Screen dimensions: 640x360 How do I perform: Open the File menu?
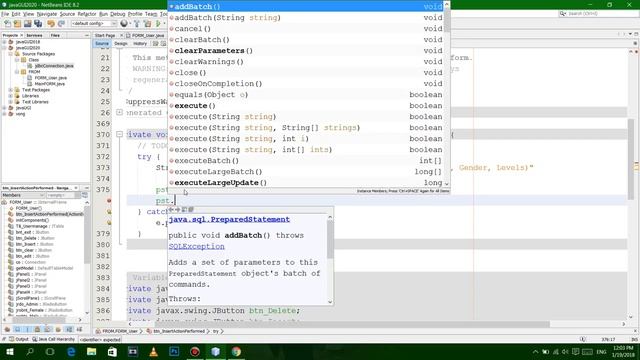5,14
